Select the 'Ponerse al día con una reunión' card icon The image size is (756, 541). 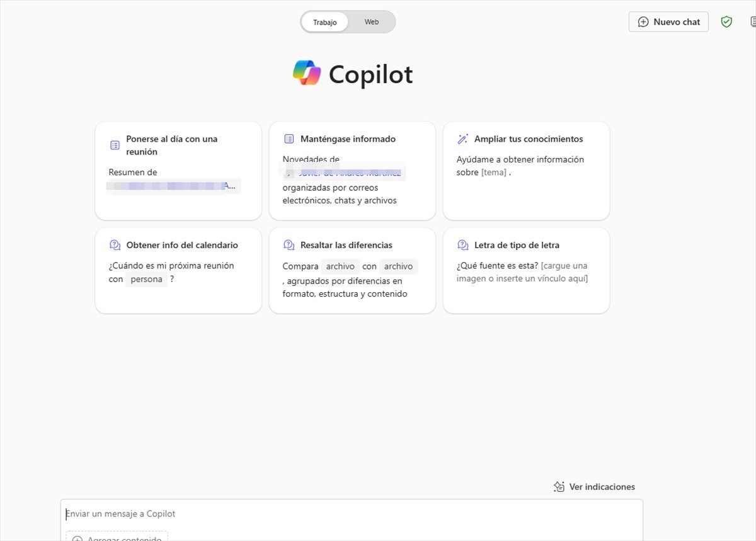(x=115, y=144)
